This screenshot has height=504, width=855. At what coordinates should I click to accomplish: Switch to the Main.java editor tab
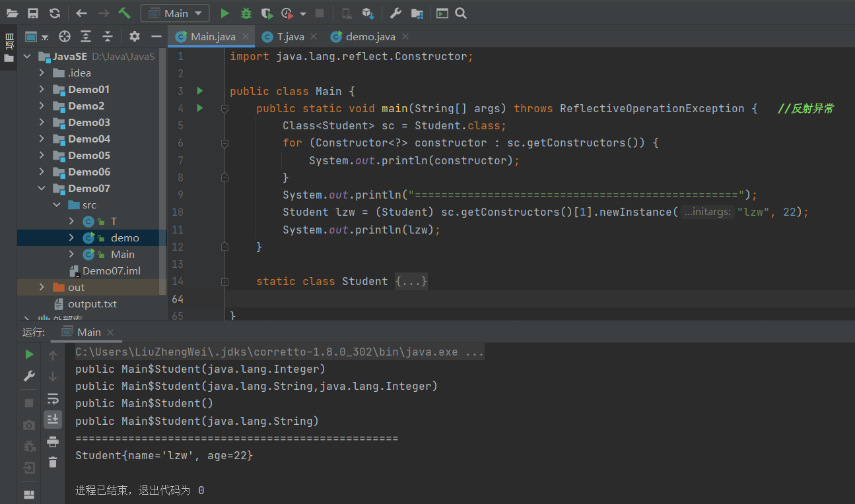[211, 36]
